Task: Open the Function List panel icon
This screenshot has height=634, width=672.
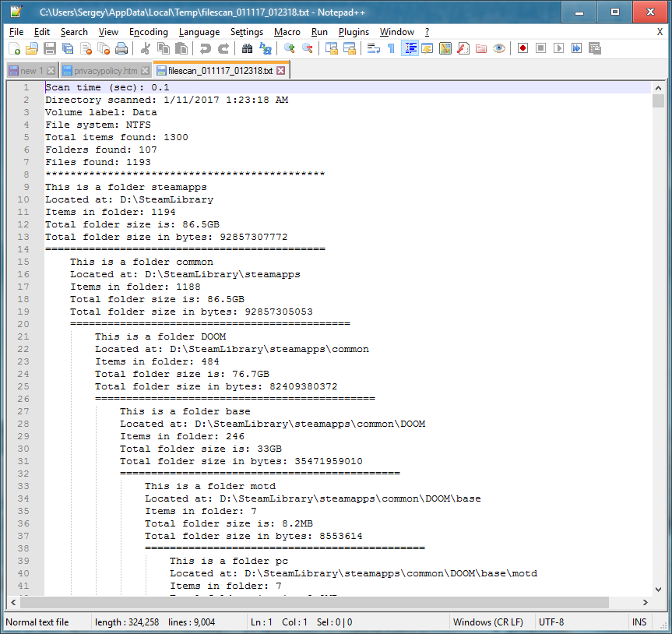Action: click(463, 48)
